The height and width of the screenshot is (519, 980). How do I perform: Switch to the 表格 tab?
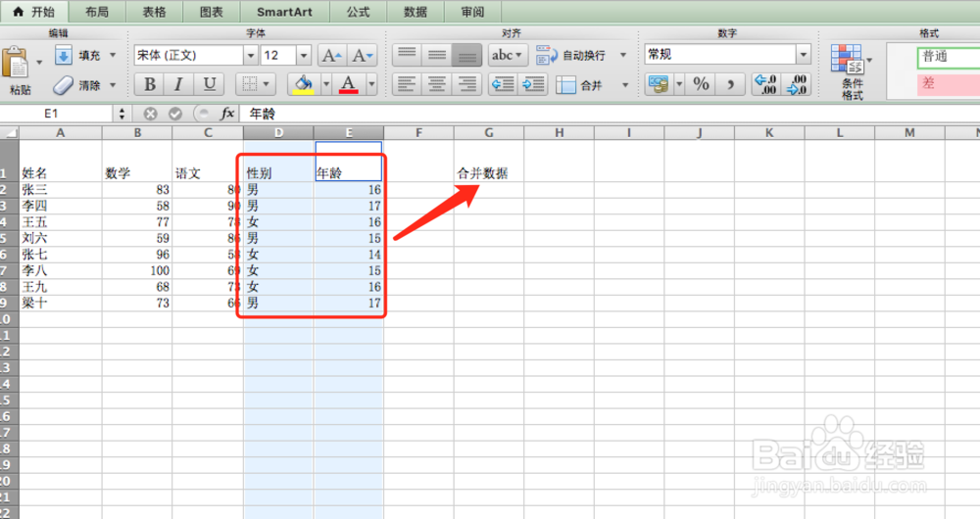click(155, 12)
